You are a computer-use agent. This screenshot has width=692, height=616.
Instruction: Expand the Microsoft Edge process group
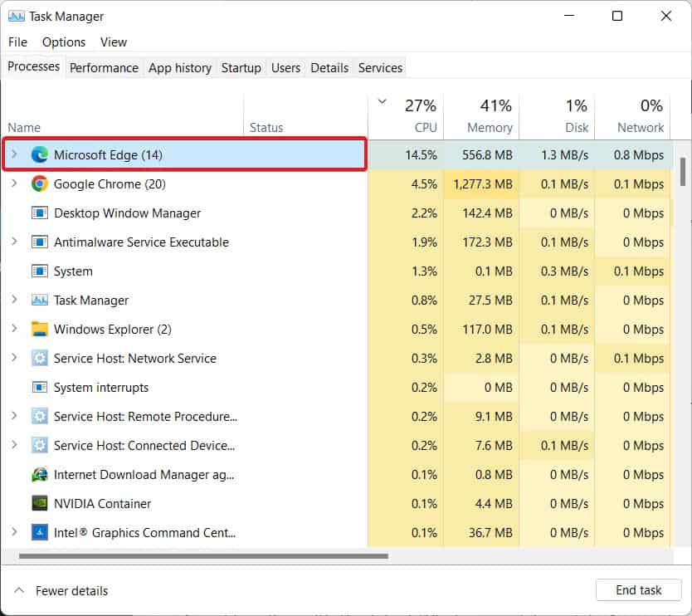click(x=14, y=154)
